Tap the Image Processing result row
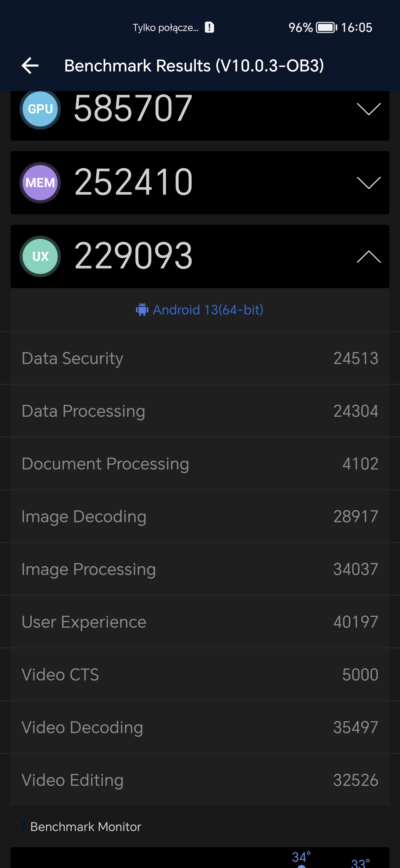400x868 pixels. coord(200,569)
